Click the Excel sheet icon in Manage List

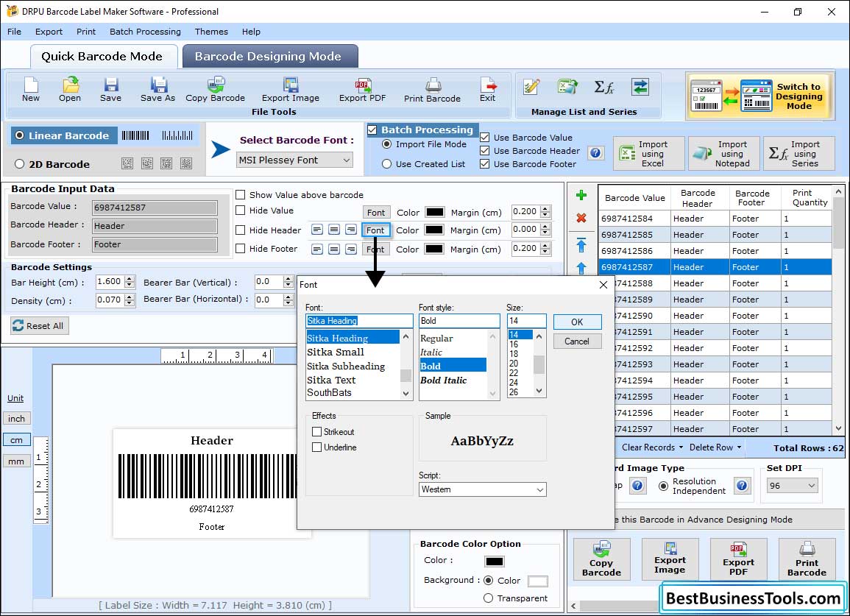coord(567,87)
